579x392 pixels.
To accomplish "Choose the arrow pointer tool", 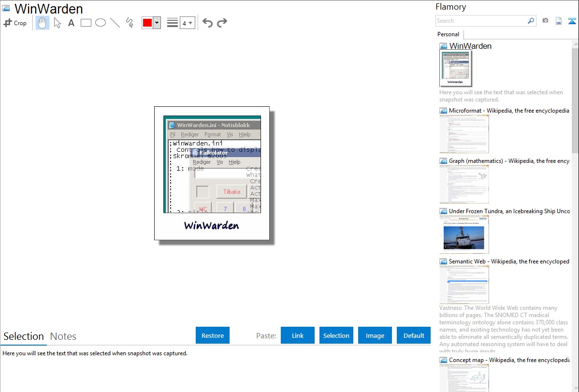I will click(x=57, y=23).
